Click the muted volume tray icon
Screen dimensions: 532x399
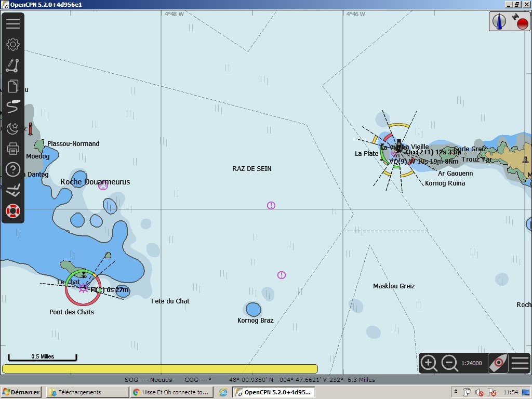click(479, 392)
